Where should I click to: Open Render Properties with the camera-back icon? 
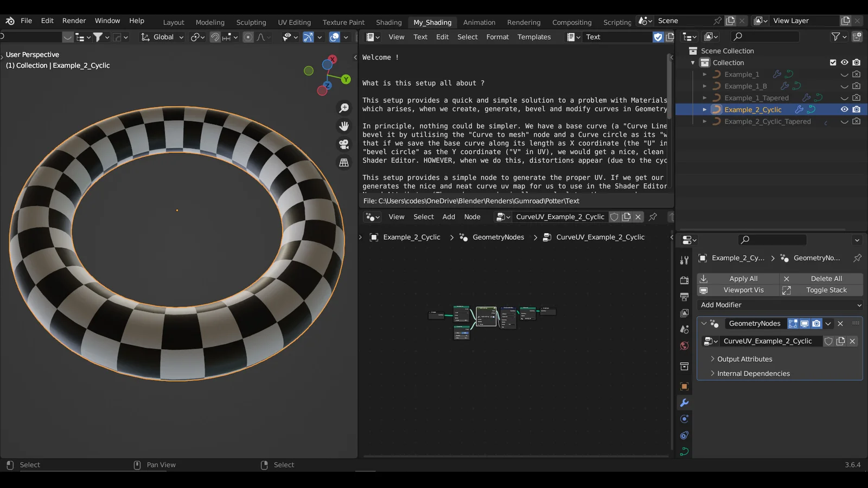pos(684,280)
